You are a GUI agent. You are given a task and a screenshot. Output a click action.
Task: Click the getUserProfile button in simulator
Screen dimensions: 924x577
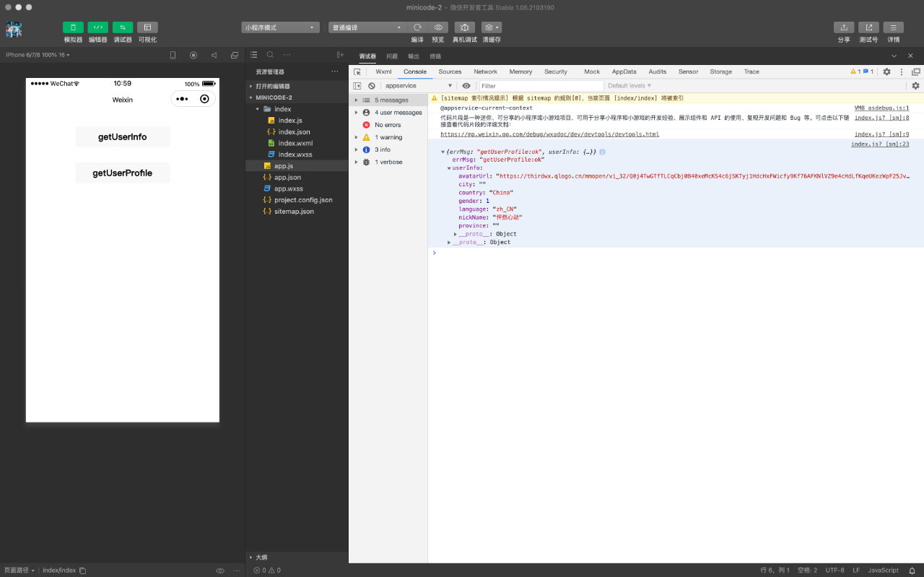tap(123, 173)
